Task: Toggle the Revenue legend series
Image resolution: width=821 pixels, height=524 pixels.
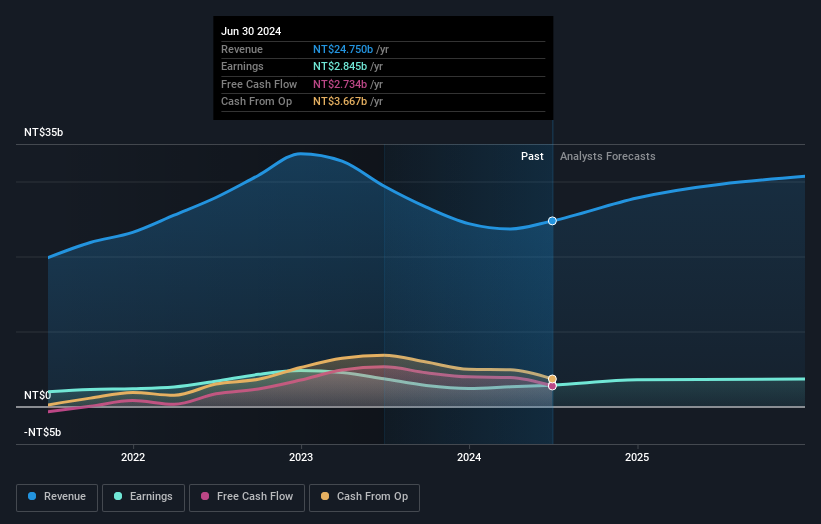Action: point(57,497)
